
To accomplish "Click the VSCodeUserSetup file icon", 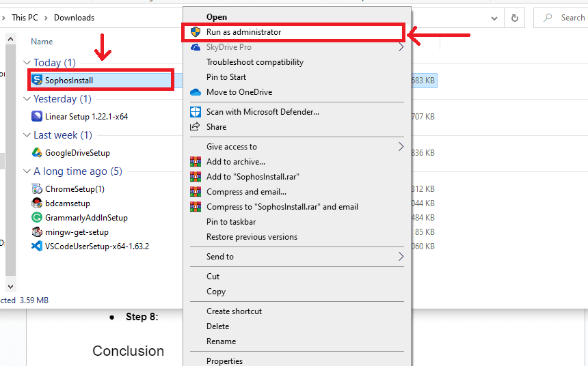I will point(37,246).
